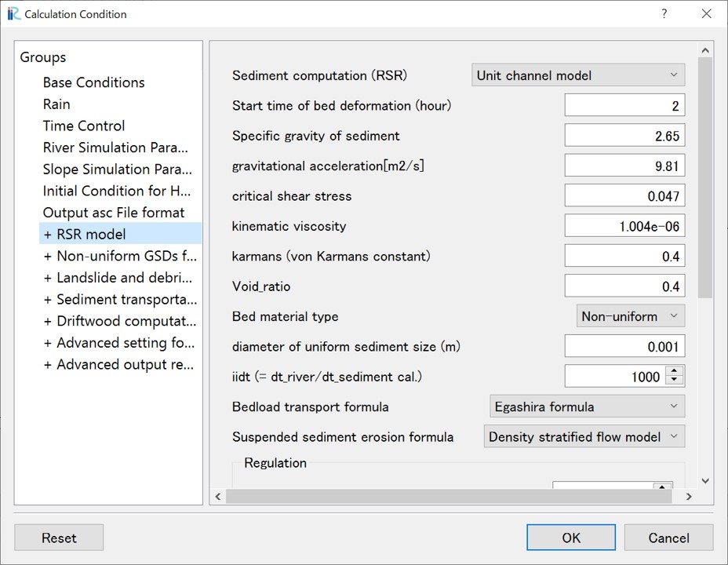Viewport: 728px width, 565px height.
Task: Select + Driftwood computat... group
Action: tap(120, 321)
